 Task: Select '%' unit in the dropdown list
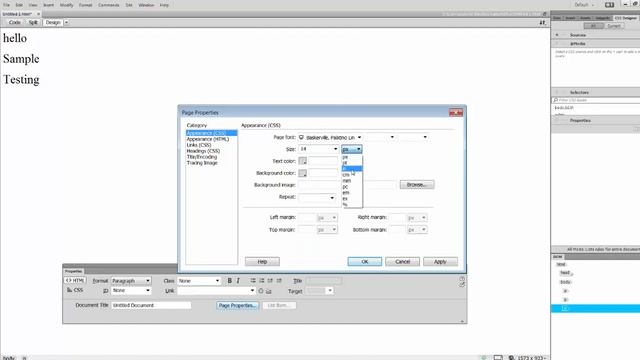point(352,204)
